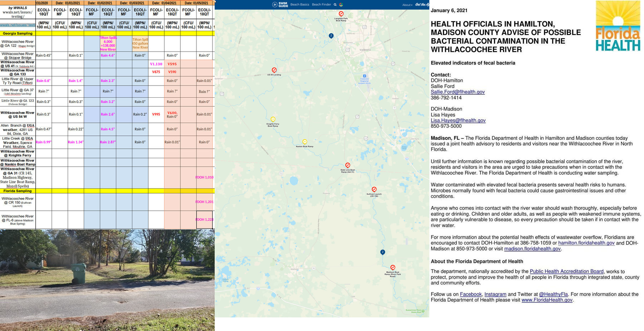644x331 pixels.
Task: Click the SWIM GUIDE wordmark text
Action: pyautogui.click(x=283, y=5)
